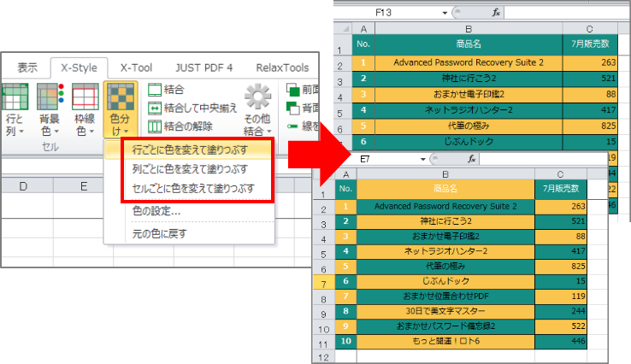Open the 行と列 row and column tool

[15, 109]
